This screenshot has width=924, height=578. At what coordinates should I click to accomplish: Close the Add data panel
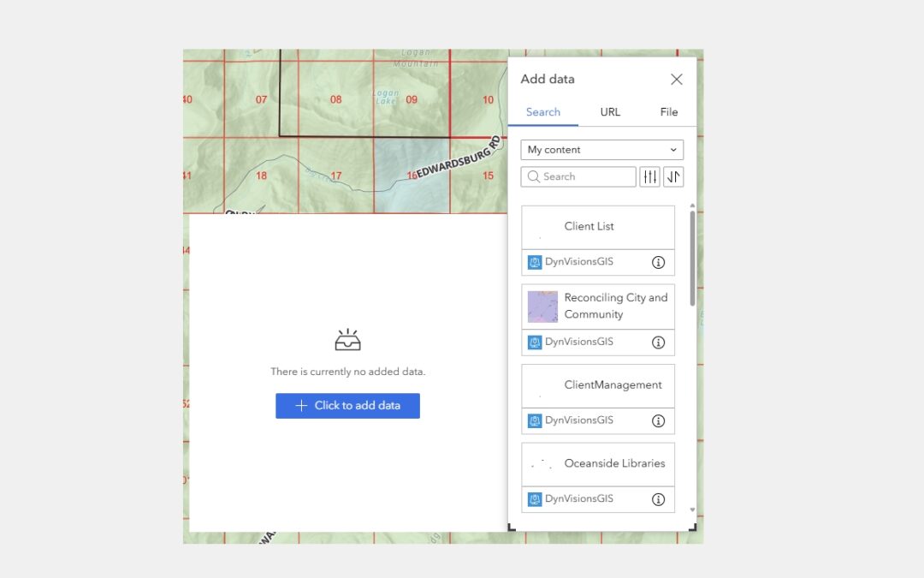(676, 80)
